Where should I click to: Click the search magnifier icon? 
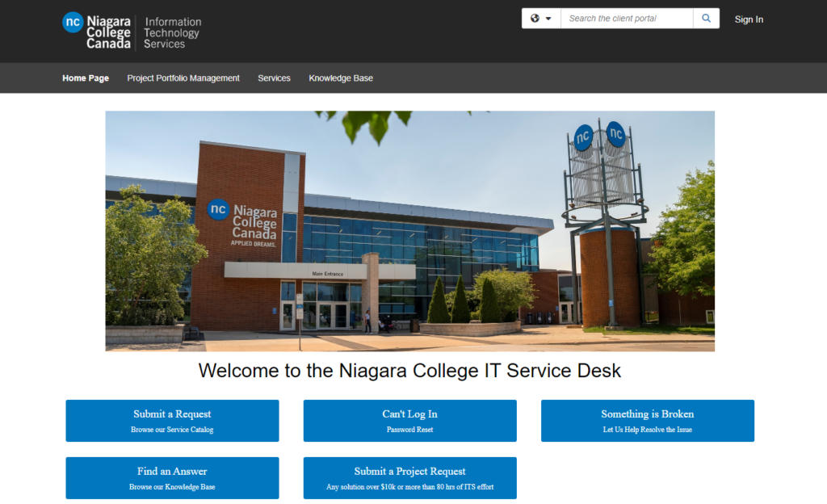(x=706, y=18)
